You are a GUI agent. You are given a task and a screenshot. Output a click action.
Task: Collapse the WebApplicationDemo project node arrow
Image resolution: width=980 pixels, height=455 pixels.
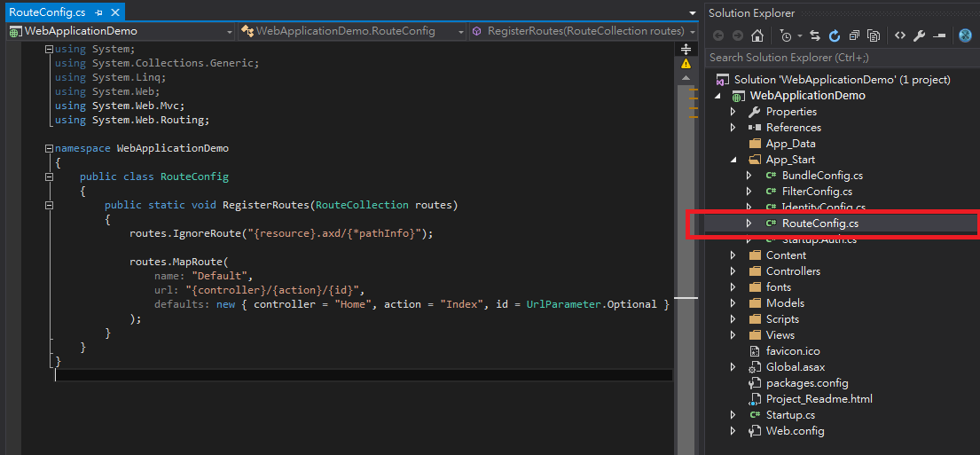click(717, 96)
